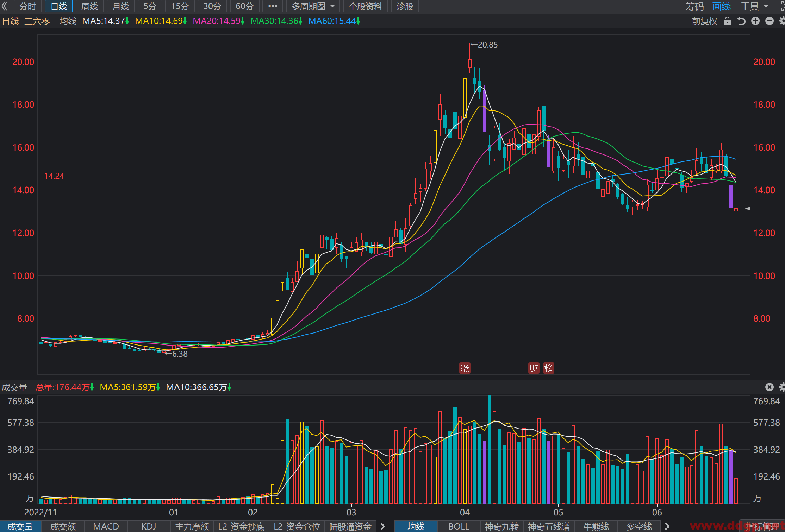The width and height of the screenshot is (785, 532).
Task: Click the back double-chevron icon
Action: 5,6
